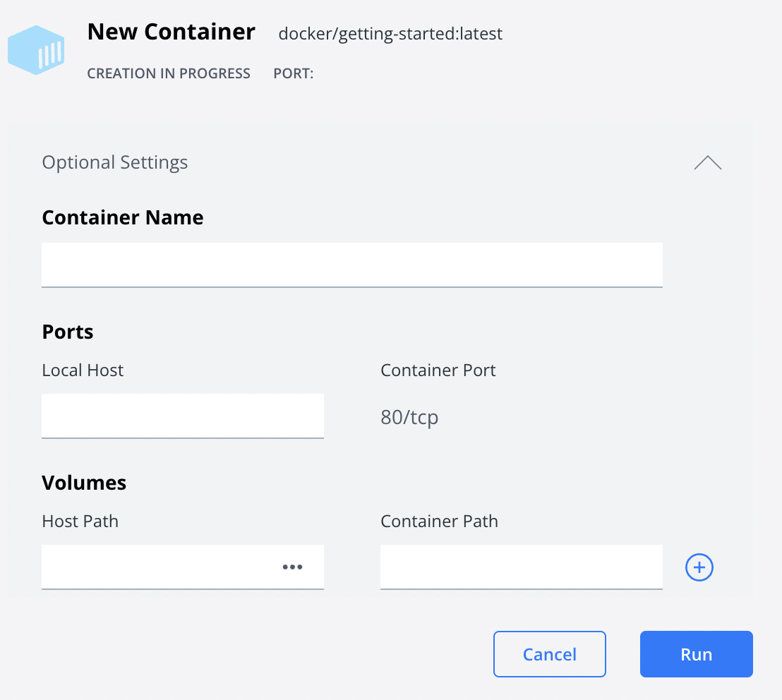The width and height of the screenshot is (782, 700).
Task: Focus the Container Name input field
Action: (352, 265)
